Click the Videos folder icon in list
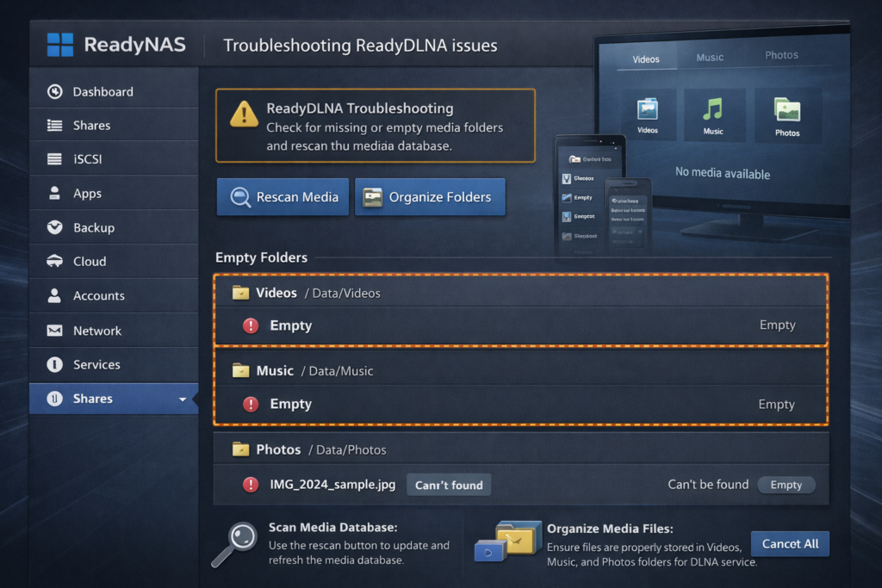This screenshot has width=882, height=588. tap(240, 293)
